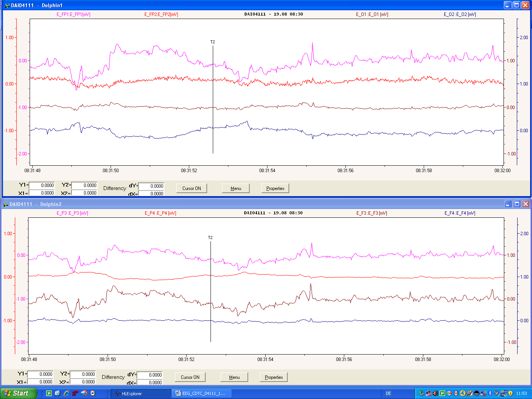532x399 pixels.
Task: Switch to the EEG_CDTC_04111 Word document
Action: [201, 393]
